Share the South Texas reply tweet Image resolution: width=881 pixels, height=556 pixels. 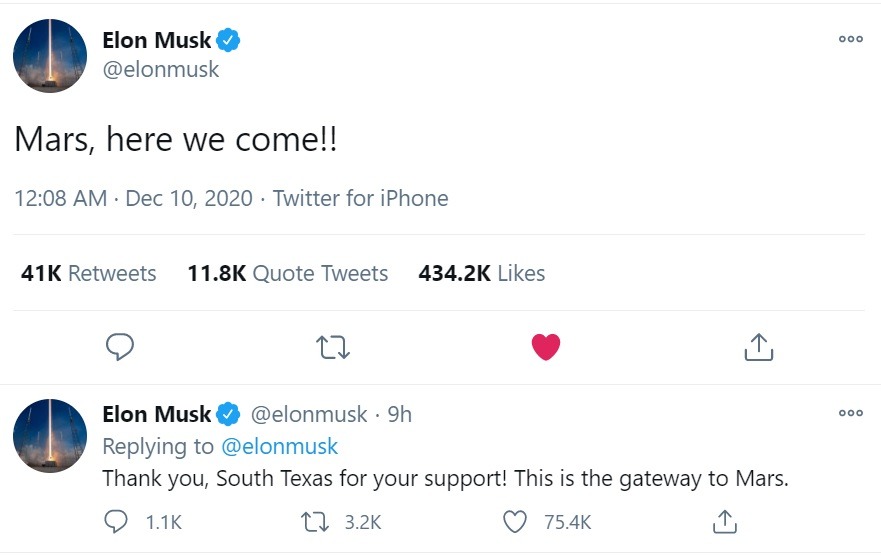tap(725, 522)
